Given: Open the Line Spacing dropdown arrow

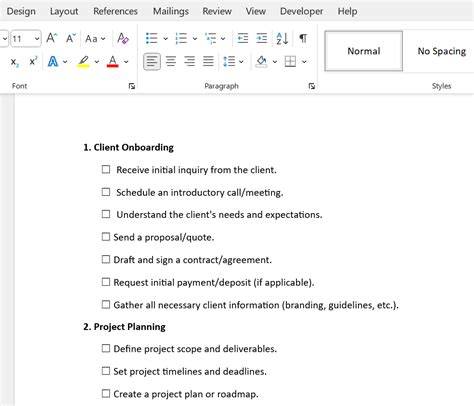Looking at the screenshot, I should [241, 62].
